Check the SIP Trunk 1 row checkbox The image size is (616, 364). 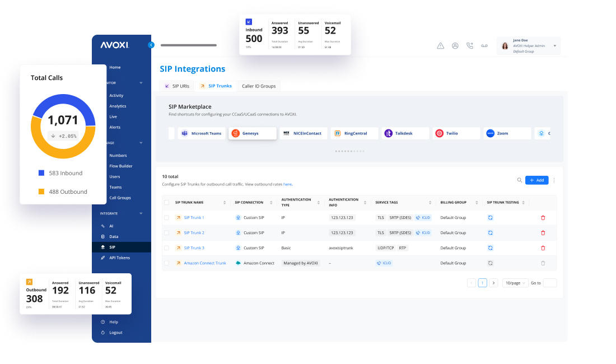click(x=166, y=218)
